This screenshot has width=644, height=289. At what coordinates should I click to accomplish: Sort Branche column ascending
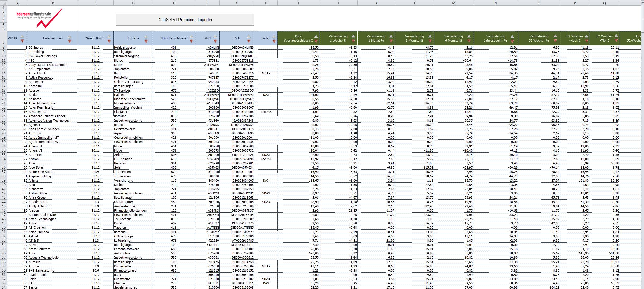(146, 36)
